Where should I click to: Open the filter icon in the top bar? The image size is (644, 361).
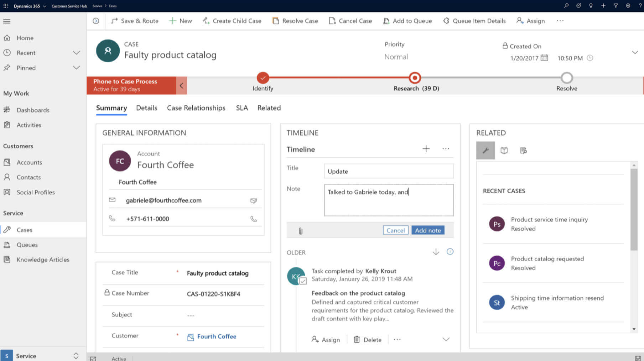(x=616, y=6)
